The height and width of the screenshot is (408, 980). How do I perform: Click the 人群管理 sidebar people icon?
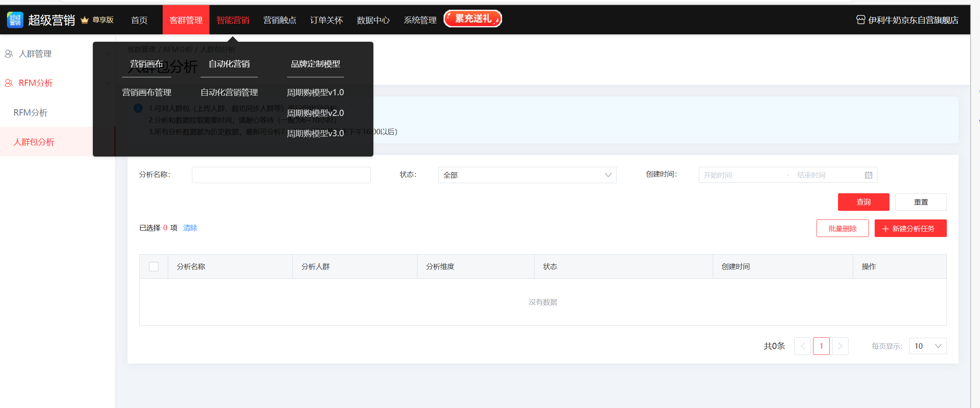pyautogui.click(x=9, y=54)
